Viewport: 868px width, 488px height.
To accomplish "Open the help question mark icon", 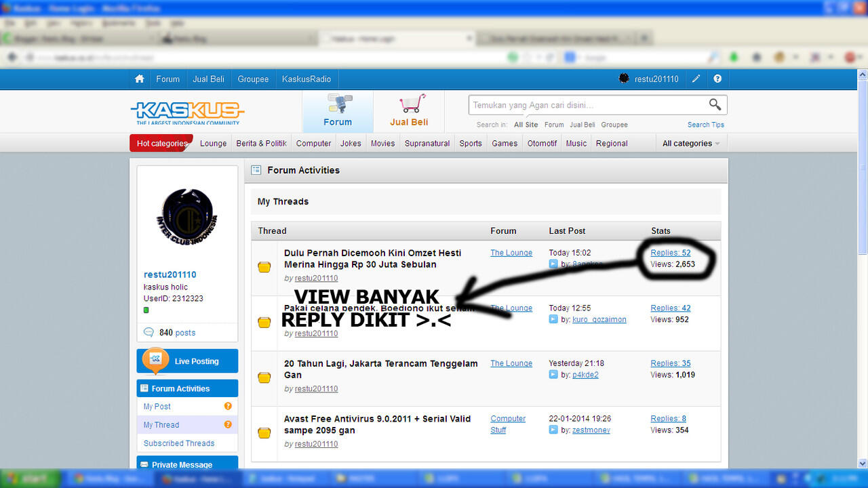I will click(x=717, y=79).
